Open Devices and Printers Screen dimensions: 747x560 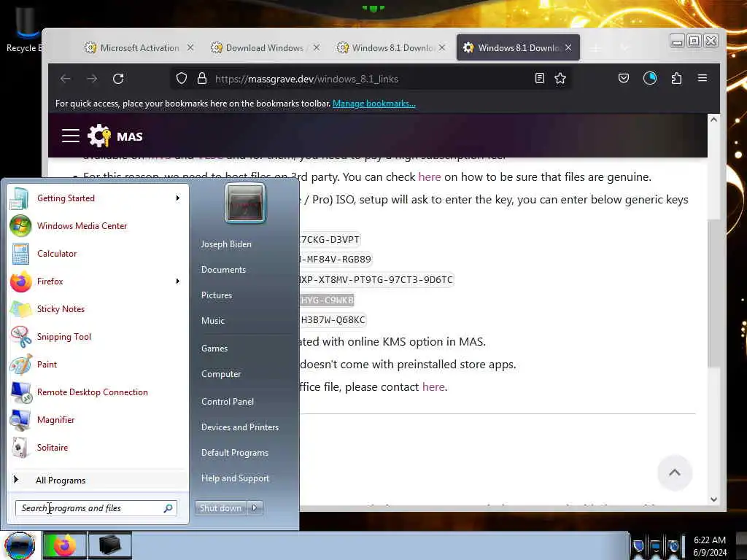tap(239, 427)
